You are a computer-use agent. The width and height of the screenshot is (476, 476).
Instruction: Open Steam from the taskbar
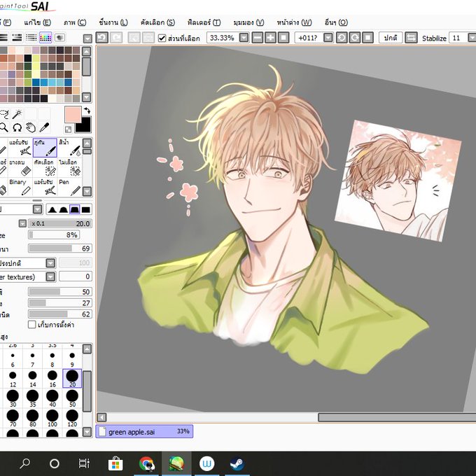pos(237,464)
